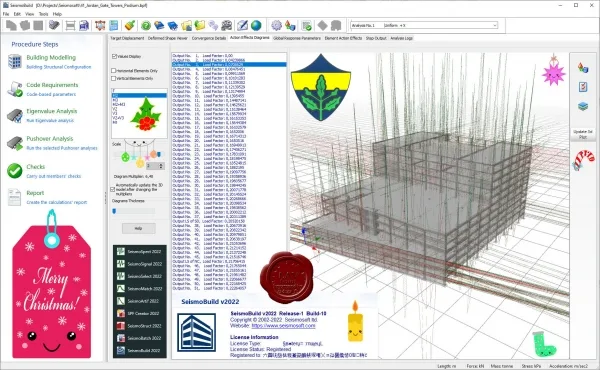Image resolution: width=600 pixels, height=370 pixels.
Task: Click the yellow folder with image icon
Action: point(186,25)
